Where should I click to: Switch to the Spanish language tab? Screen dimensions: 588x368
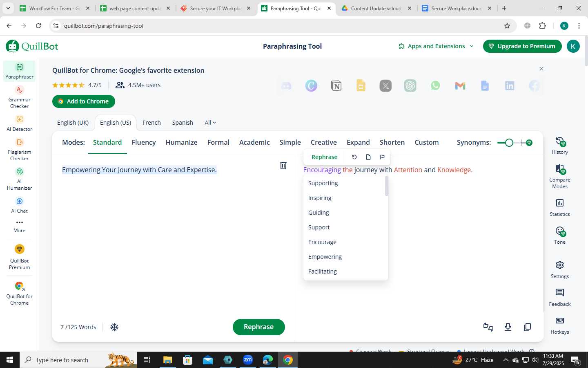183,123
